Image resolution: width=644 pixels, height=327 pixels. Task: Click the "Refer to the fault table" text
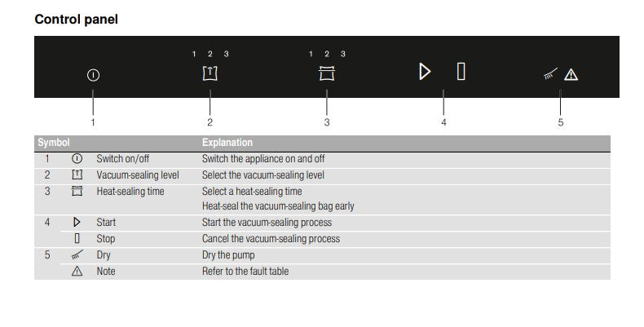pyautogui.click(x=245, y=272)
